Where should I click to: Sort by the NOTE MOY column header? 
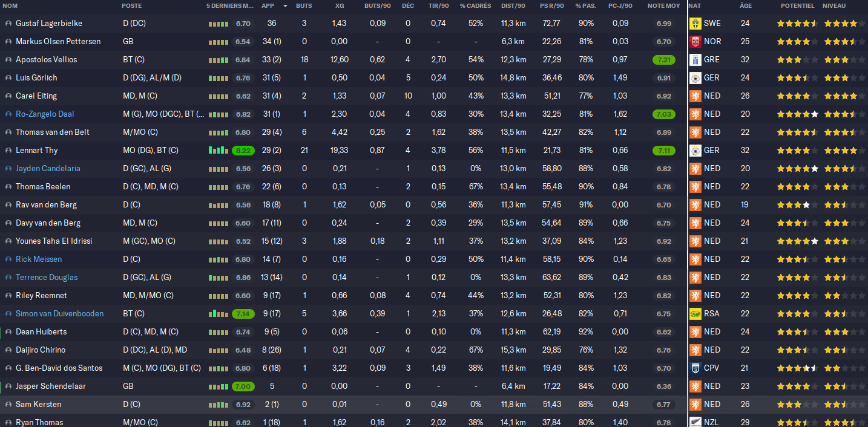tap(663, 5)
